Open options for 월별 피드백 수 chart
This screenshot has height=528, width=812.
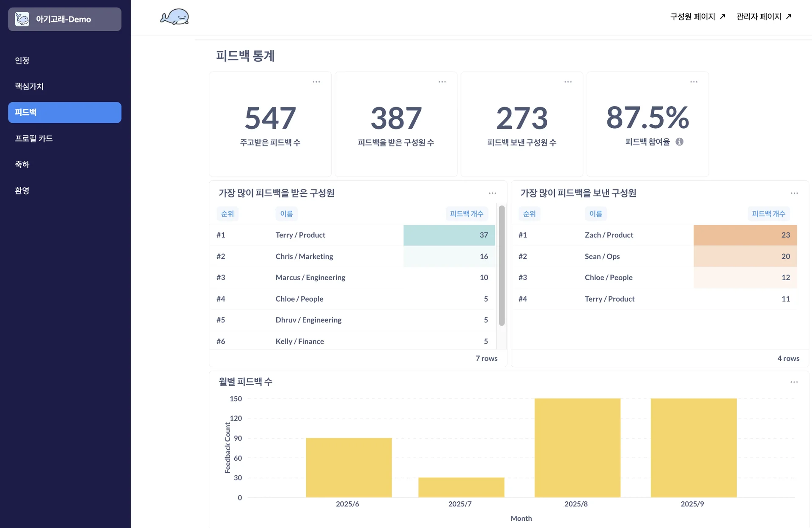point(794,382)
